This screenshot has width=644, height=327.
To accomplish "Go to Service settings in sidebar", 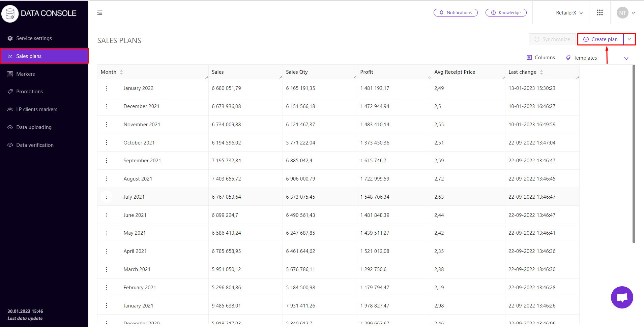I will click(x=34, y=38).
